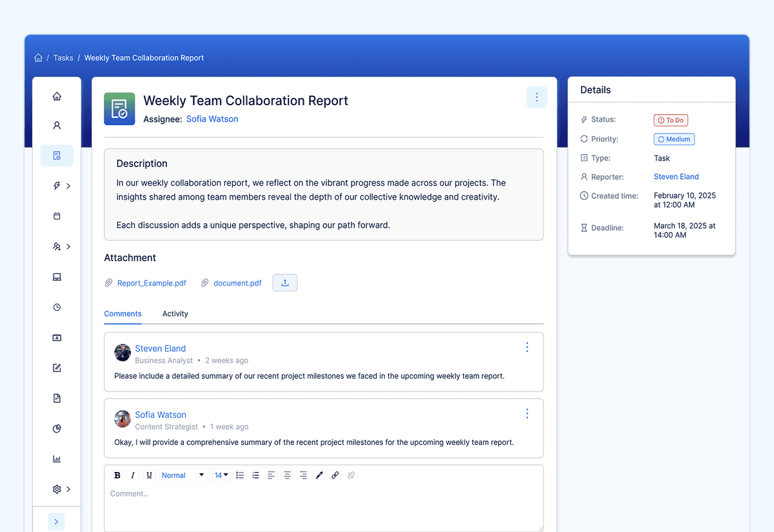
Task: Open the user profile sidebar icon
Action: (x=57, y=126)
